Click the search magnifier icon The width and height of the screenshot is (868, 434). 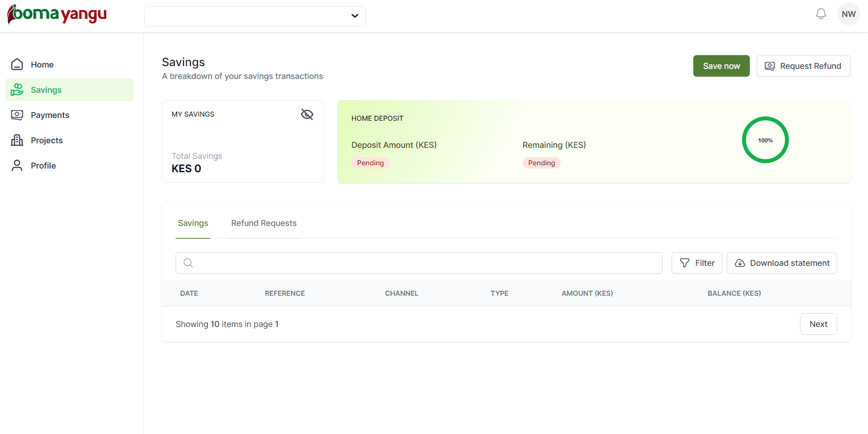(x=188, y=263)
